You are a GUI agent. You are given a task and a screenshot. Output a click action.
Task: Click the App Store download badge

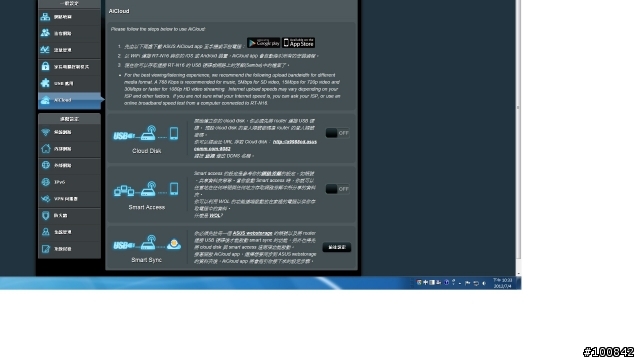click(299, 42)
